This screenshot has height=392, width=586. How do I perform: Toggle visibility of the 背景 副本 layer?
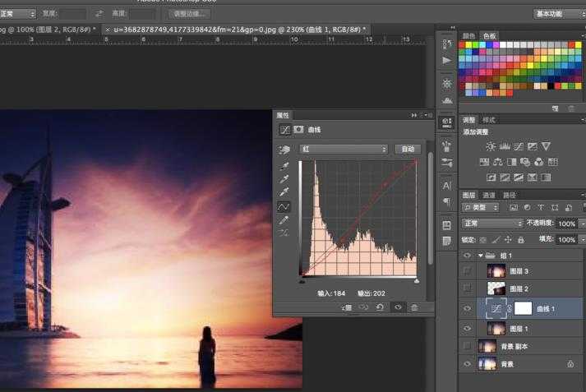pos(467,346)
